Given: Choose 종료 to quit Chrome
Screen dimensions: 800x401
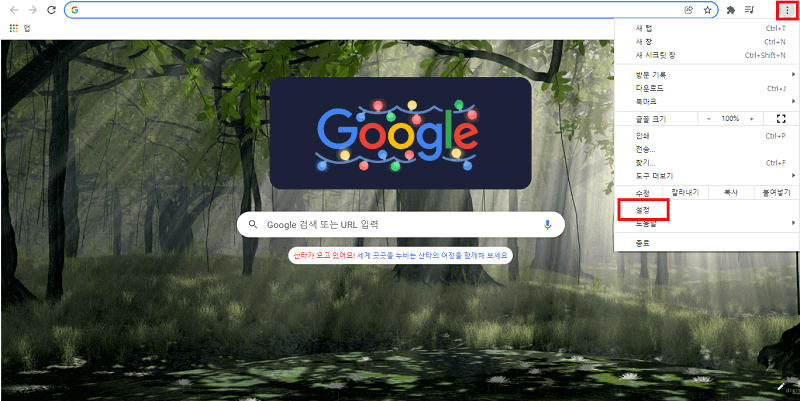Looking at the screenshot, I should pos(707,243).
